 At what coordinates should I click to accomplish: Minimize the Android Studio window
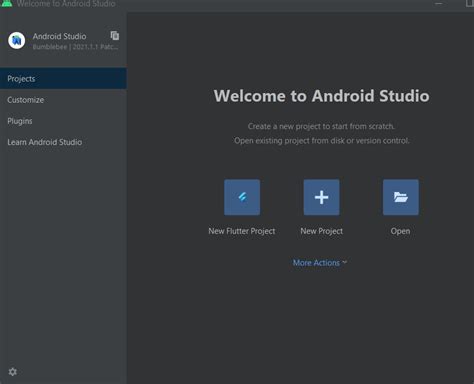[x=439, y=3]
